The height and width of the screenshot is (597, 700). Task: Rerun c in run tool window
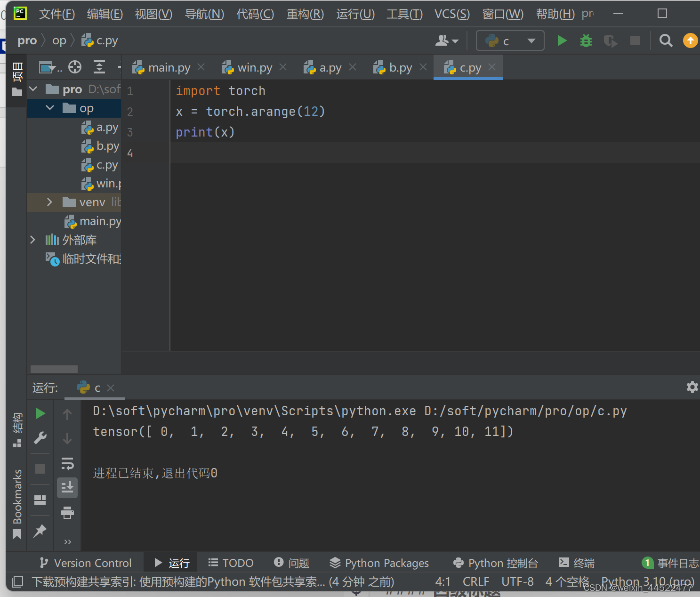click(40, 413)
